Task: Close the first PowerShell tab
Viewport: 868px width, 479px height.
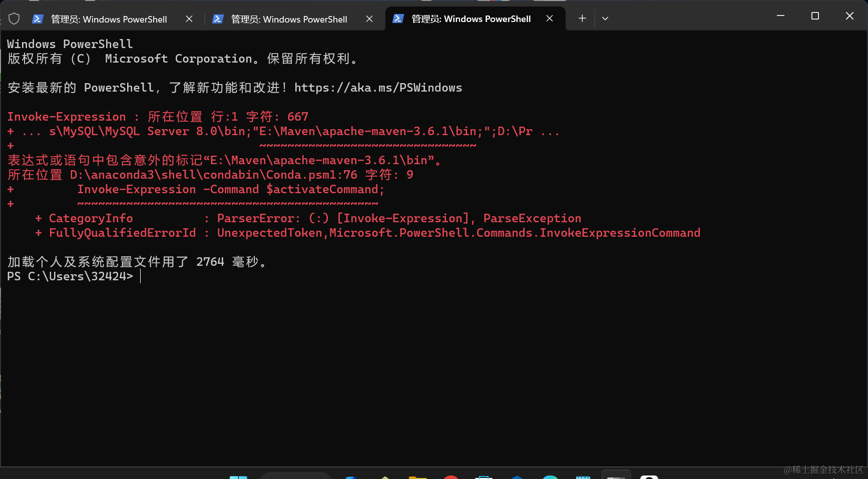Action: point(189,19)
